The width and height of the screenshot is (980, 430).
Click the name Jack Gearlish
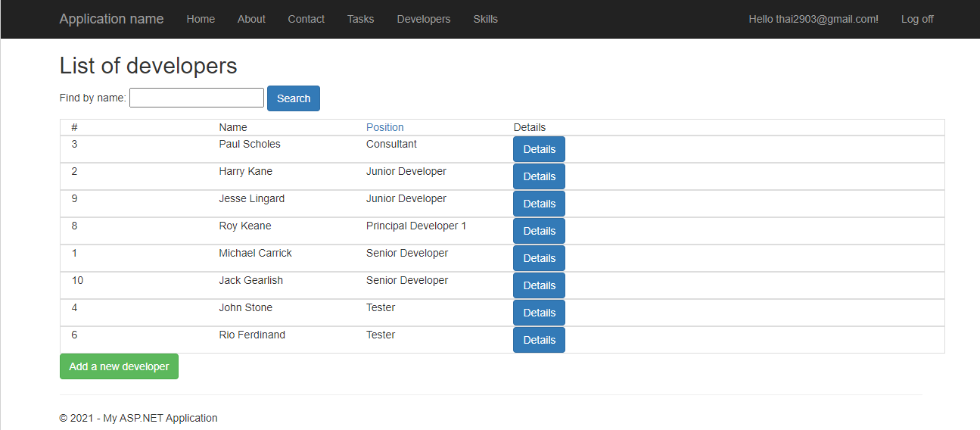[x=251, y=280]
